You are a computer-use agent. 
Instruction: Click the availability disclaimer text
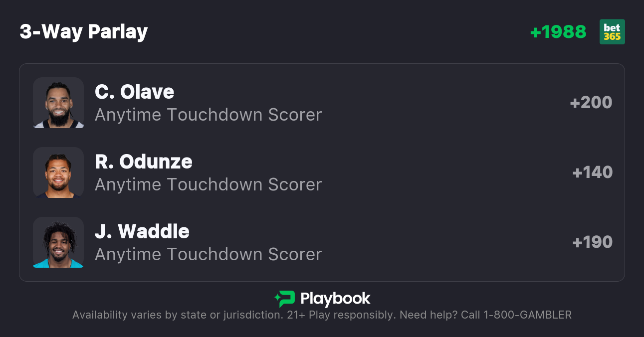click(177, 315)
